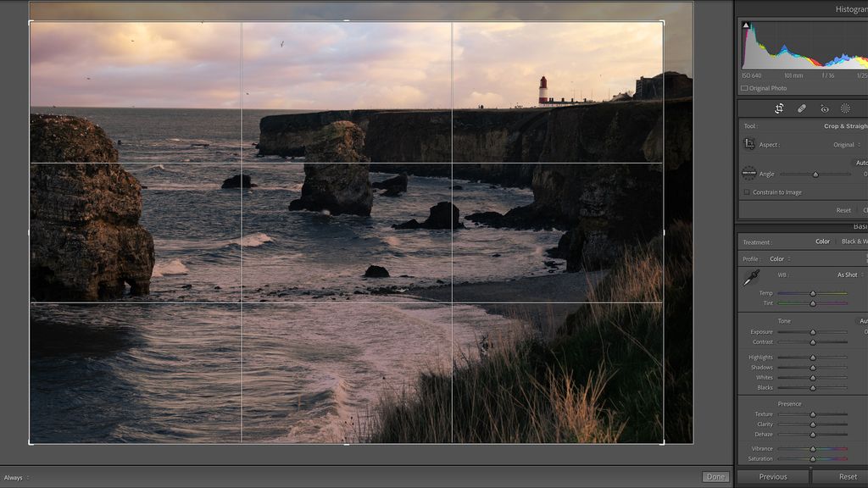Click the Previous button

[772, 476]
